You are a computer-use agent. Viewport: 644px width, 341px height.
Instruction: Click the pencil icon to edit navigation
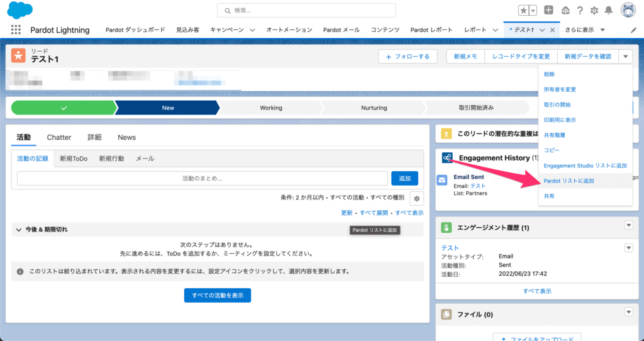pos(634,30)
